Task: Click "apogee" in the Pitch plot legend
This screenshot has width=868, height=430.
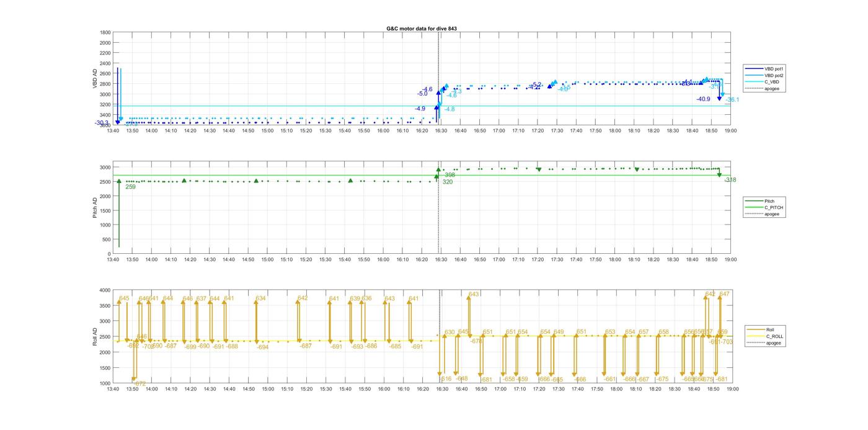Action: pyautogui.click(x=772, y=214)
